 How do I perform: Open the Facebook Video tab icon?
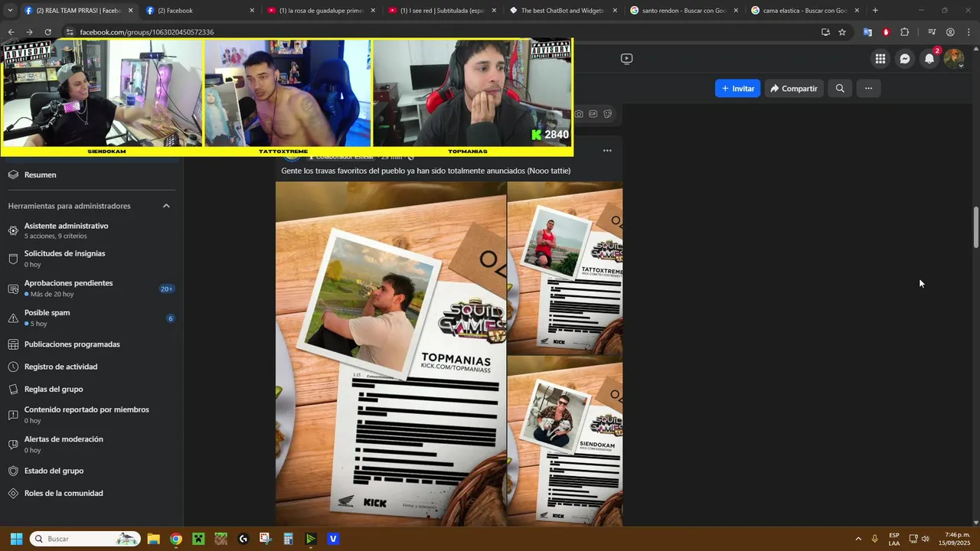click(626, 58)
